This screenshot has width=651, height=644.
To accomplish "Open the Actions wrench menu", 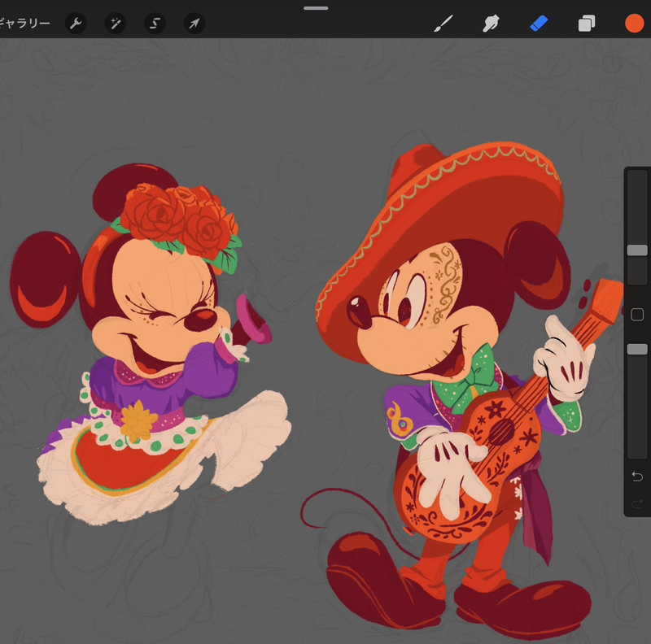I will (76, 23).
